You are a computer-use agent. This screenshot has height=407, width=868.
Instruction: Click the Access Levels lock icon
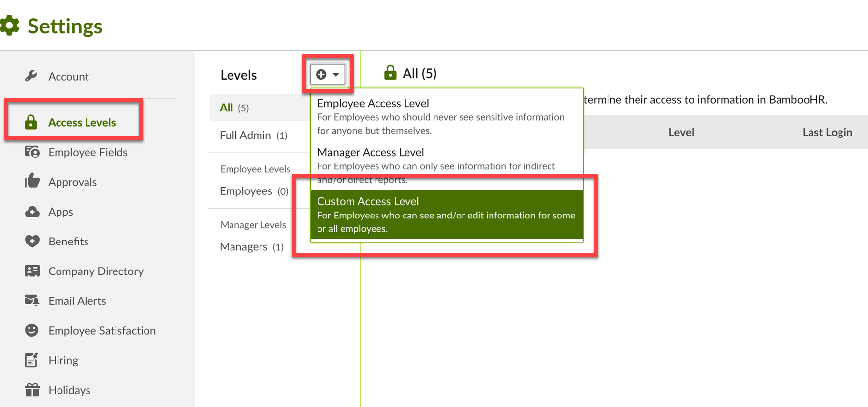(x=31, y=122)
